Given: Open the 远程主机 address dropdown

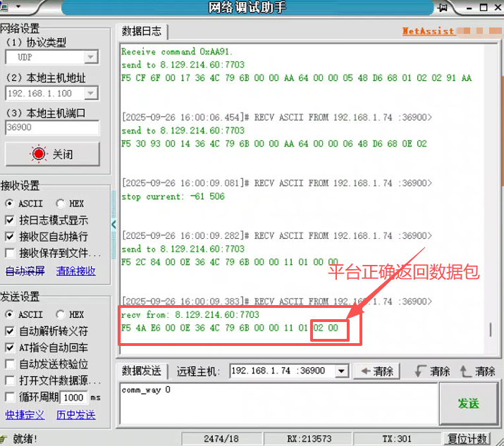Looking at the screenshot, I should tap(341, 371).
